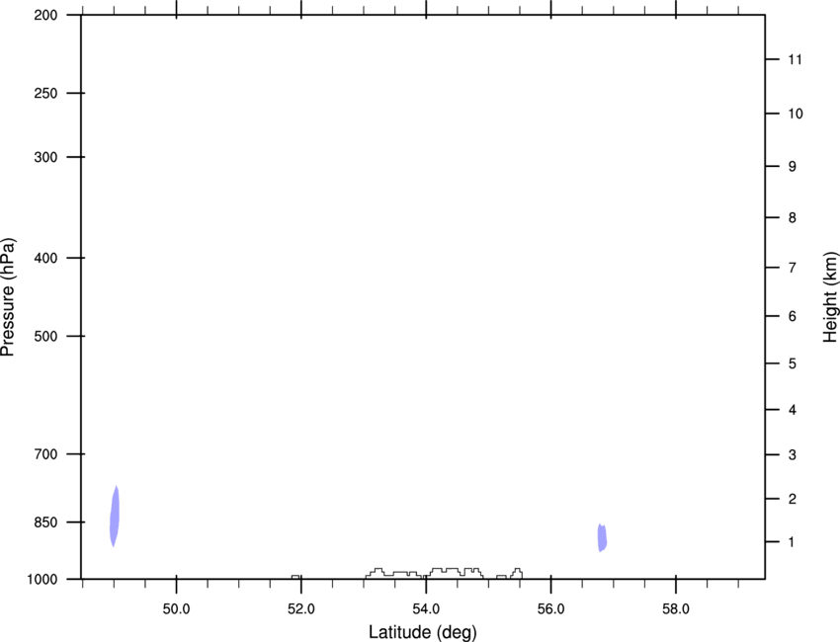Viewport: 840px width, 642px height.
Task: Click the 1 km height label
Action: click(x=792, y=542)
